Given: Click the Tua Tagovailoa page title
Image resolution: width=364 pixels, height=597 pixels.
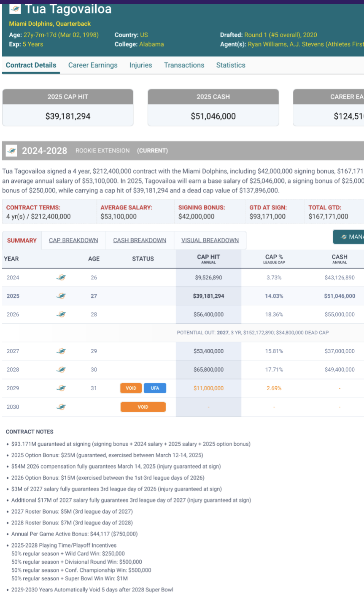Looking at the screenshot, I should (68, 9).
